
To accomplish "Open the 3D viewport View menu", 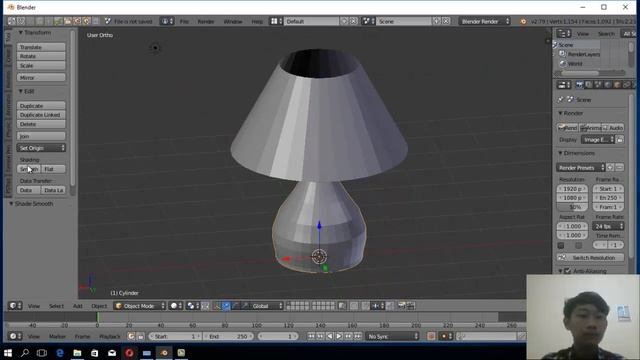I will click(x=33, y=306).
